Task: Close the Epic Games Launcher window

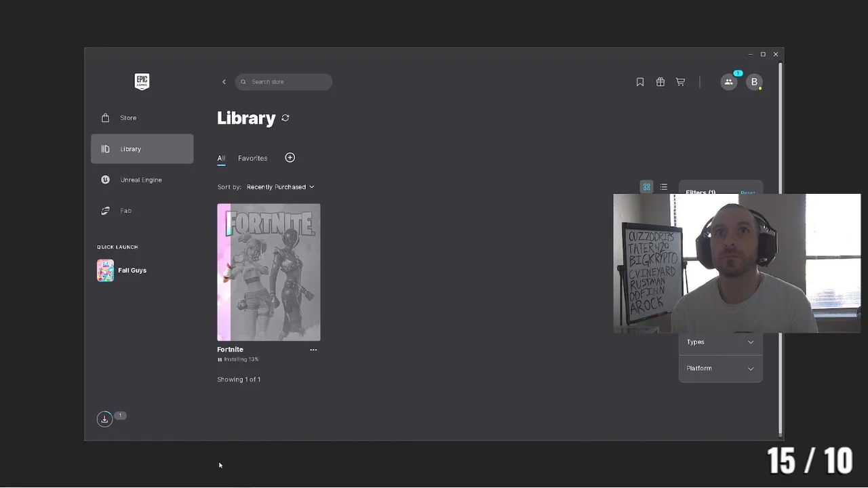Action: [776, 54]
